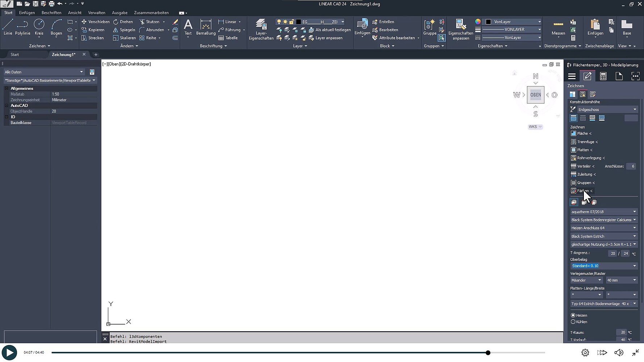
Task: Collapse the Allgemeines property group
Action: coord(7,88)
